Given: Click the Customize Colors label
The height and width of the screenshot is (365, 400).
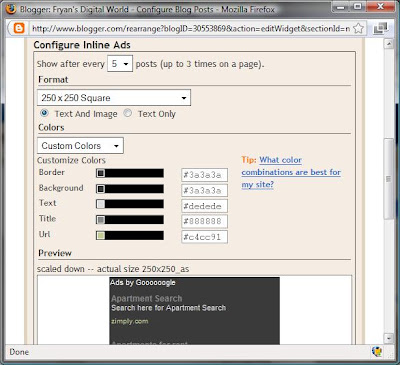Looking at the screenshot, I should click(x=71, y=160).
